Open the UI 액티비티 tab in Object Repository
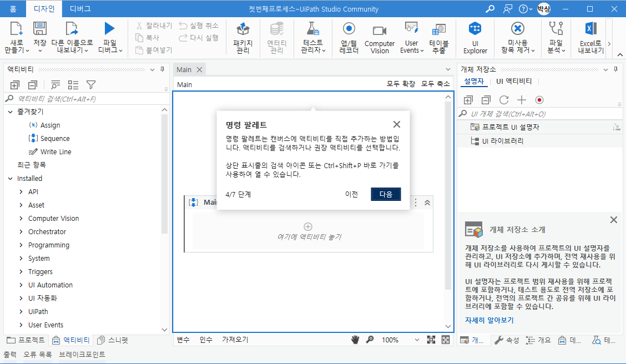The image size is (626, 364). pos(514,81)
